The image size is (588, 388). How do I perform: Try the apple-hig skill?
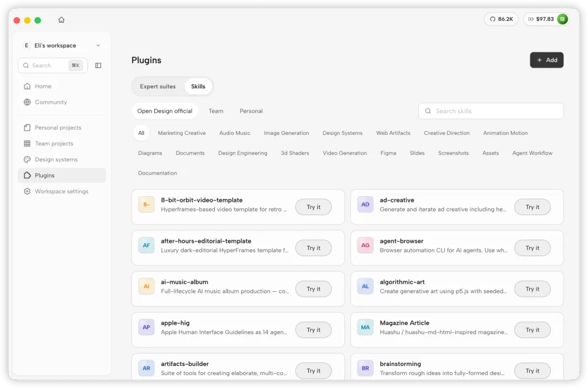tap(314, 330)
